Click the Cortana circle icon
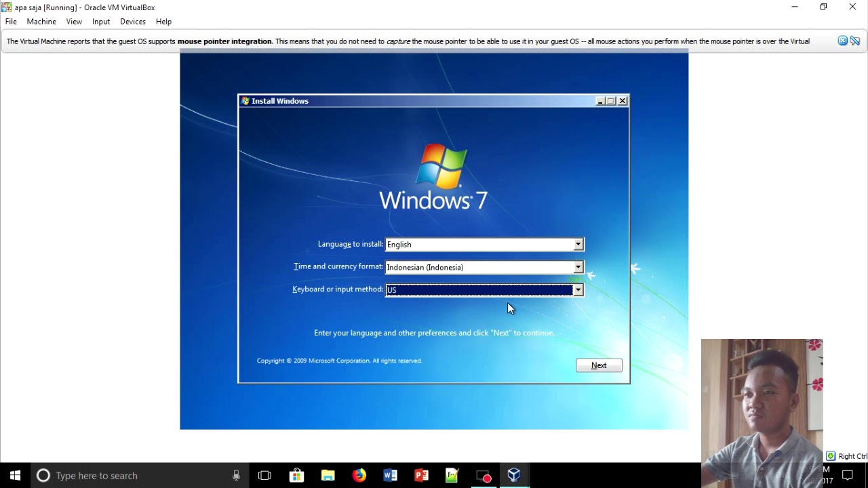The image size is (868, 488). [43, 476]
